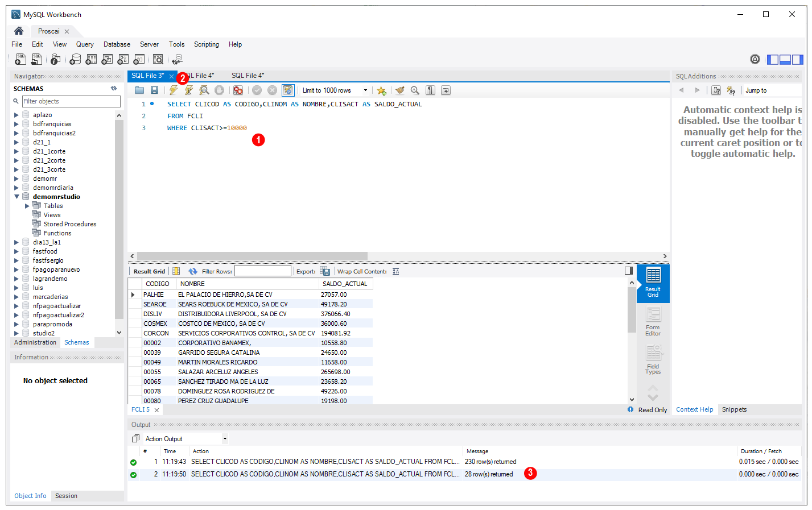Open a script file in this editor
The width and height of the screenshot is (812, 510).
coord(139,90)
